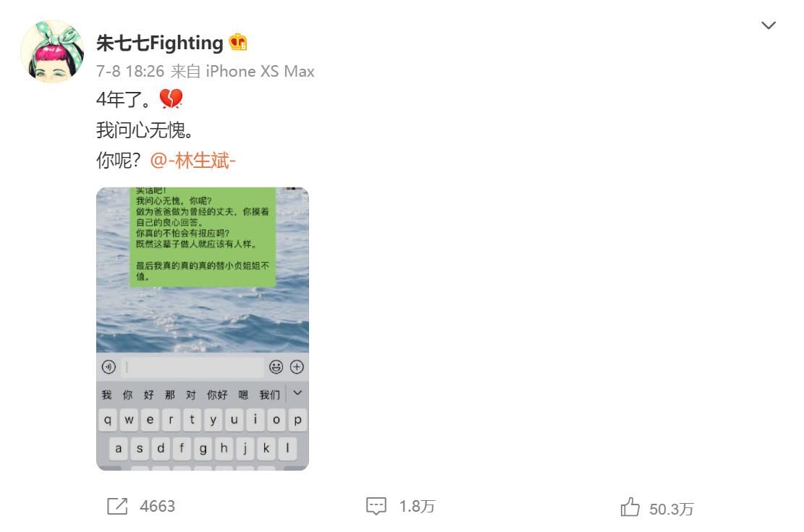Open the comments section icon
Screen dimensions: 804x532
click(x=378, y=507)
